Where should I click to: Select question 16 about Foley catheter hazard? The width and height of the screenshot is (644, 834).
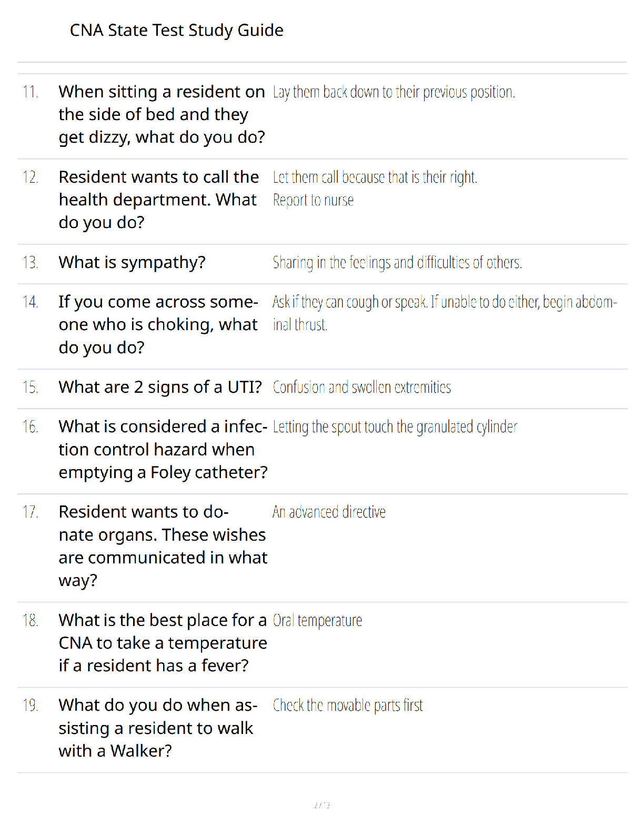(163, 449)
